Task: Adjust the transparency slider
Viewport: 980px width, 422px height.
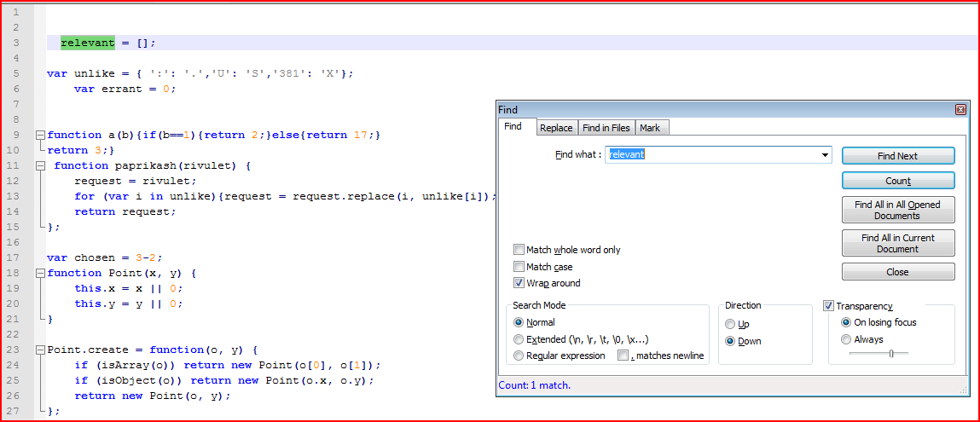Action: point(891,353)
